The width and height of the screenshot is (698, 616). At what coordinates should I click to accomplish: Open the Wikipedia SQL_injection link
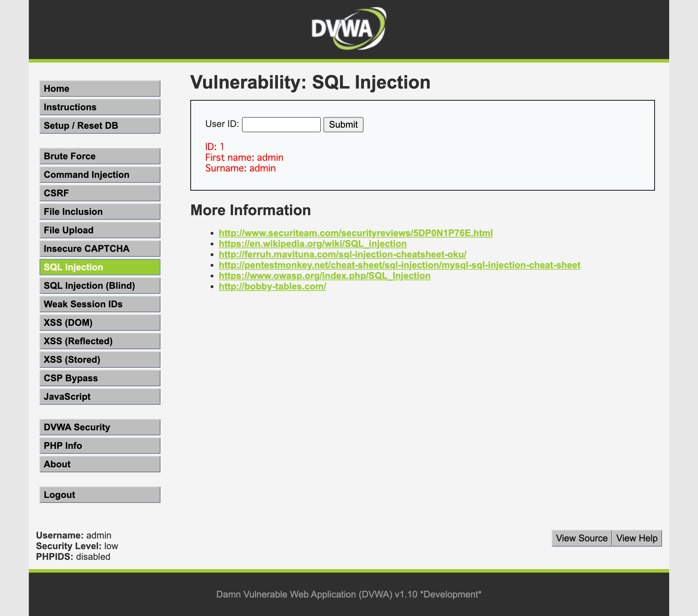313,244
